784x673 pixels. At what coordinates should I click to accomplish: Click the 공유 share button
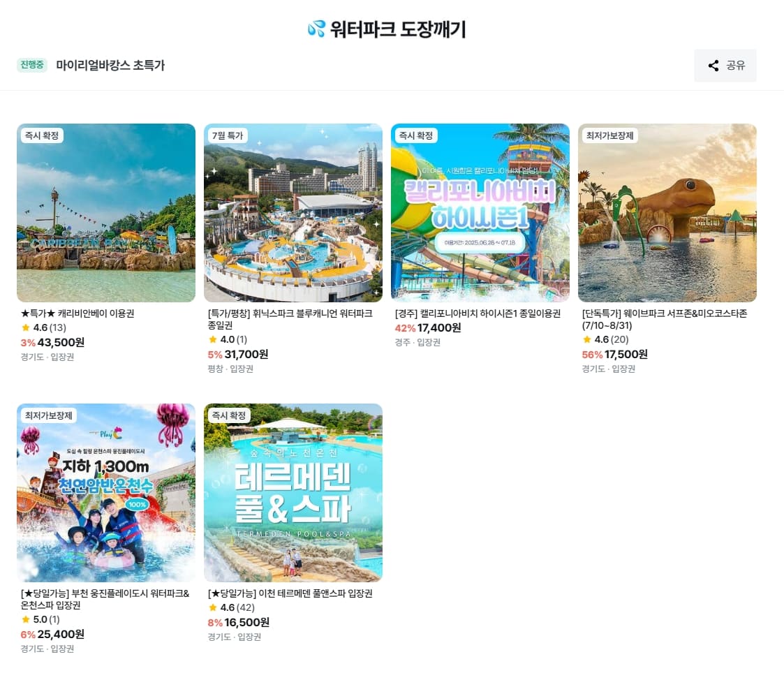click(725, 66)
